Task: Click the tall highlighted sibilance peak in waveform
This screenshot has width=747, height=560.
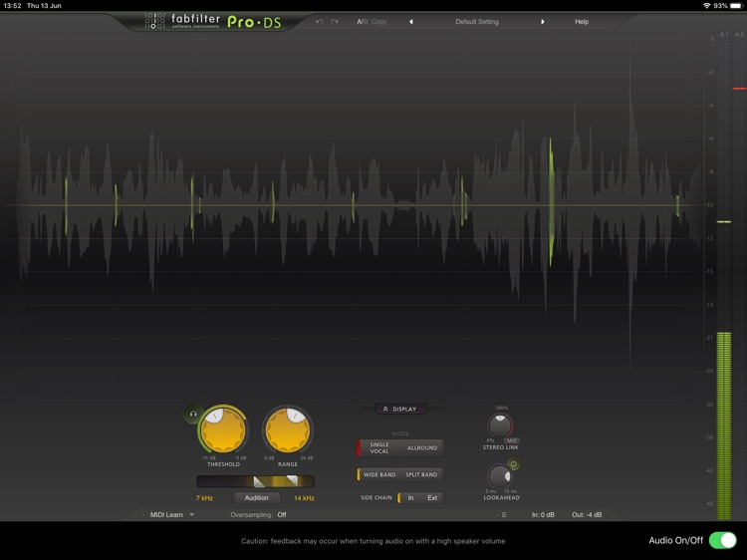Action: 551,202
